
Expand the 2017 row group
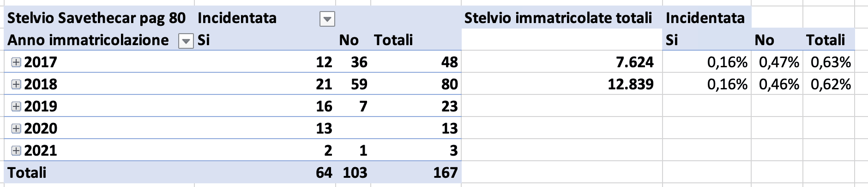(x=16, y=62)
